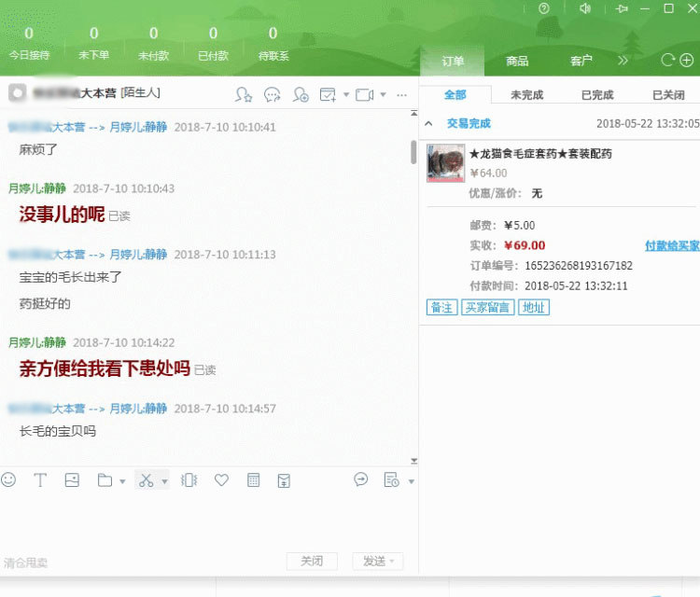Click the 买家留言 button

[x=487, y=308]
